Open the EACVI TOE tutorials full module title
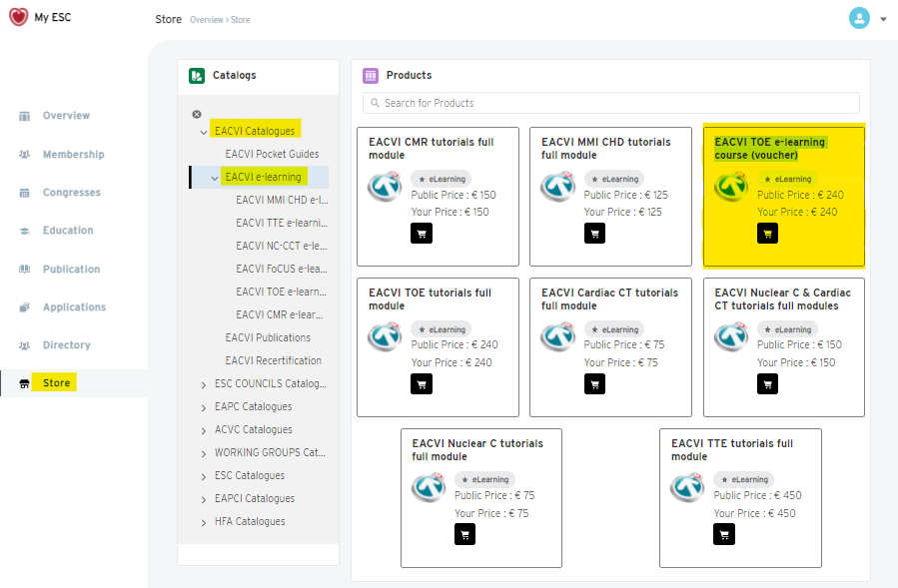This screenshot has width=898, height=588. [x=430, y=298]
